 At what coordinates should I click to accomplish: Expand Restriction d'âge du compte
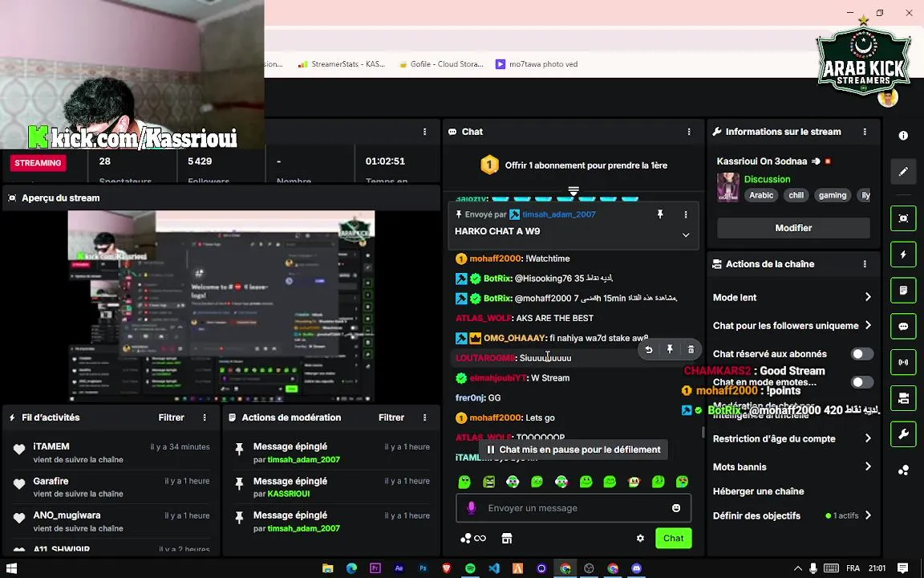pos(792,438)
